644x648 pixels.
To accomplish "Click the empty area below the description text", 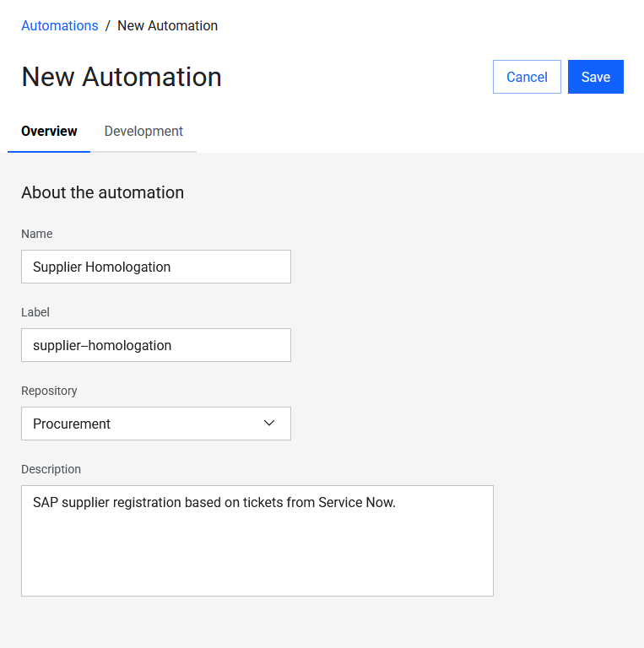I will pos(257,557).
